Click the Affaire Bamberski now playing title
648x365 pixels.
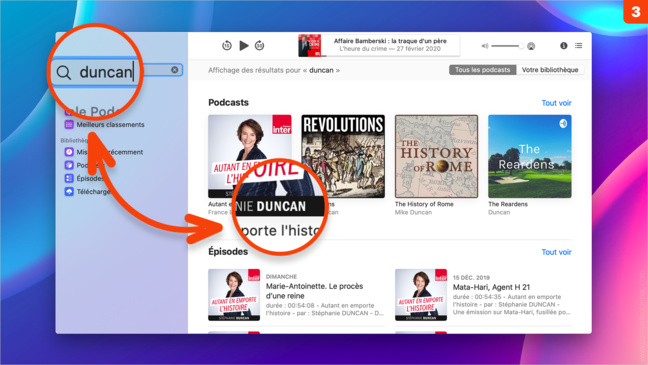[390, 41]
